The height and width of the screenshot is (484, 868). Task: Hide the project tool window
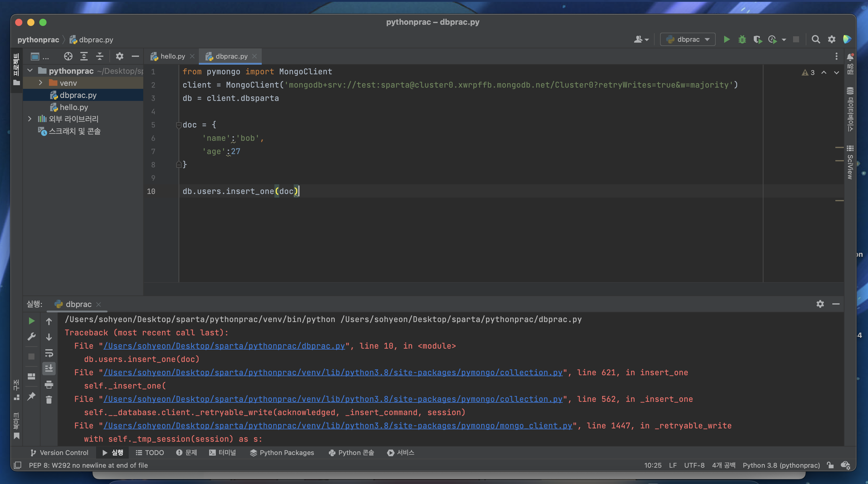135,56
